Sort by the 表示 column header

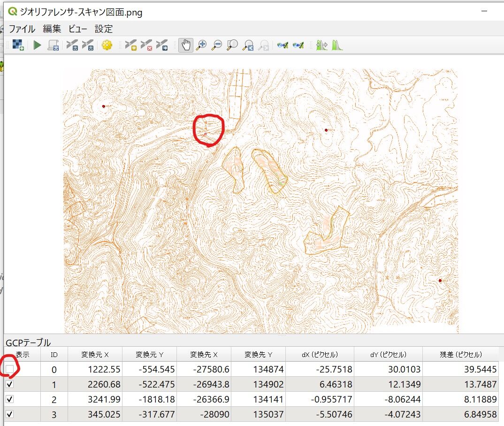[x=23, y=354]
